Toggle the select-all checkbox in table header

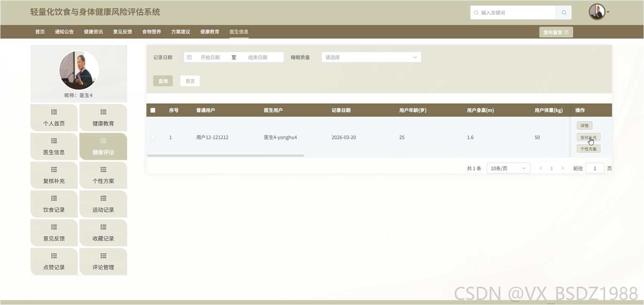pos(153,110)
